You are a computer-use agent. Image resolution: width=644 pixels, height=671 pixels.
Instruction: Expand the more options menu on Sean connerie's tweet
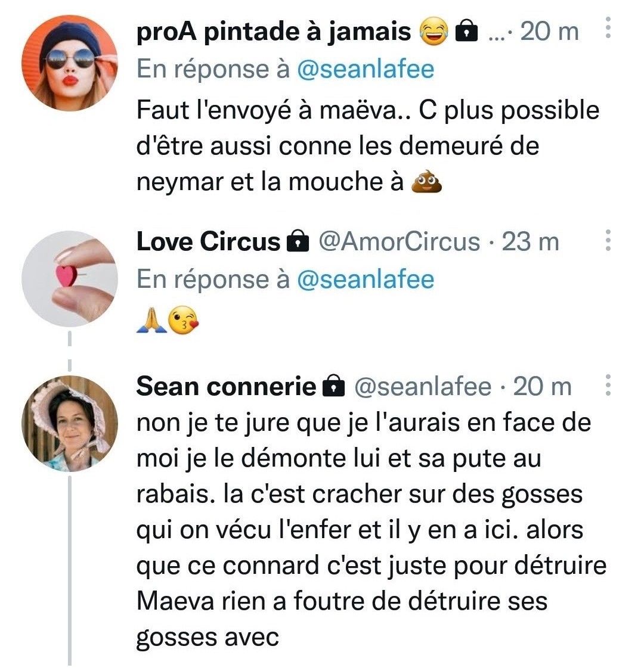(608, 386)
